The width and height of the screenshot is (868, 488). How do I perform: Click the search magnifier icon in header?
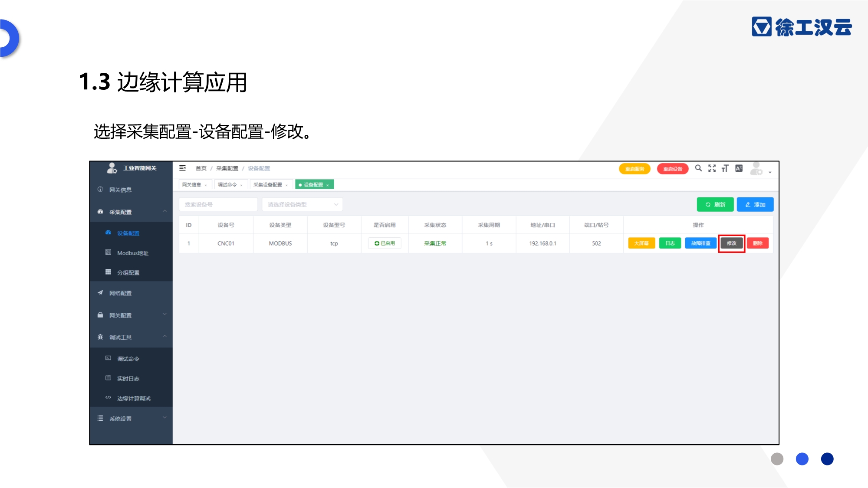tap(698, 168)
